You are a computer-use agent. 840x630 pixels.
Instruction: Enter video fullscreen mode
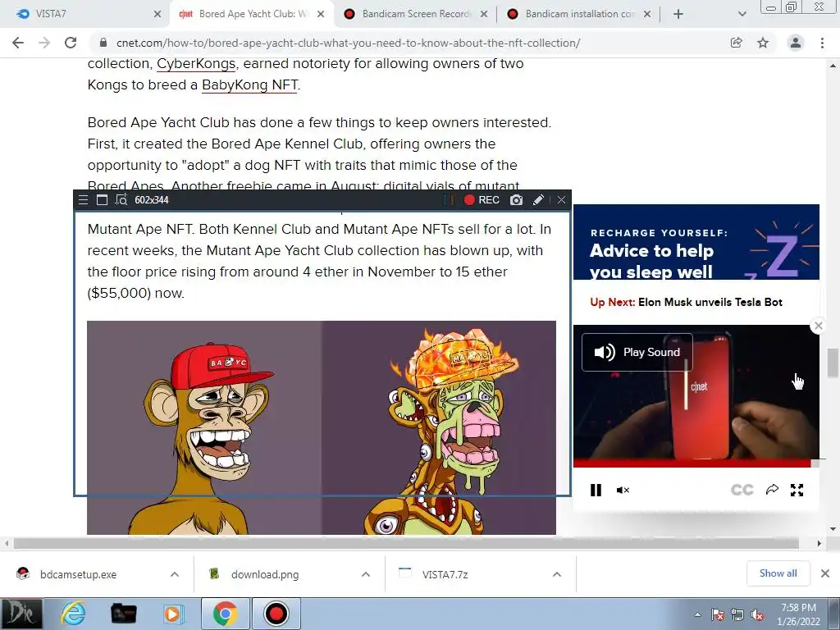point(797,490)
